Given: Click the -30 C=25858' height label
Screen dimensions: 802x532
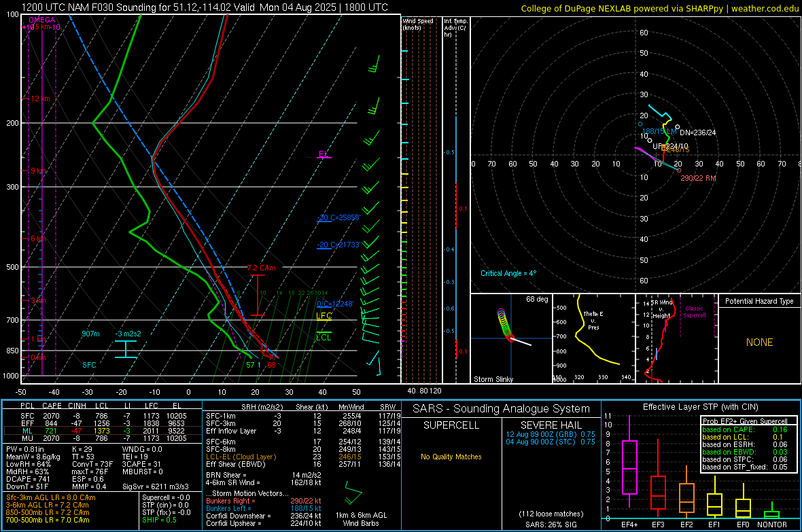Looking at the screenshot, I should 339,217.
